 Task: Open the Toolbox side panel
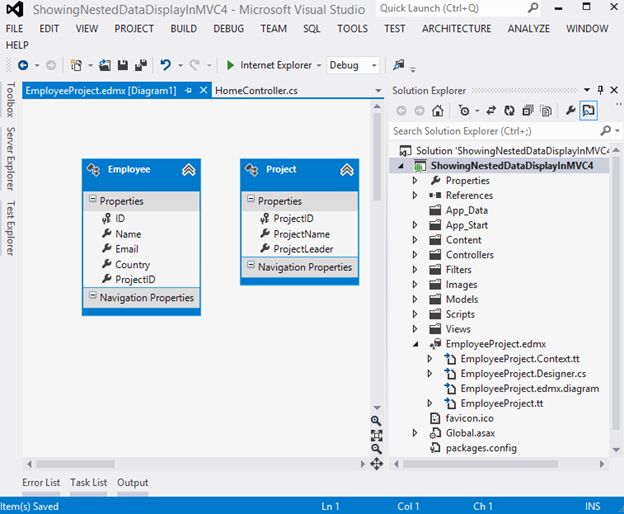[x=10, y=99]
